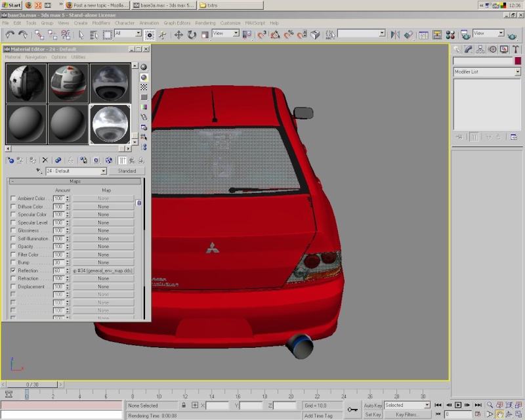Click Get Material icon in Material Editor
The width and height of the screenshot is (525, 420).
click(x=10, y=160)
